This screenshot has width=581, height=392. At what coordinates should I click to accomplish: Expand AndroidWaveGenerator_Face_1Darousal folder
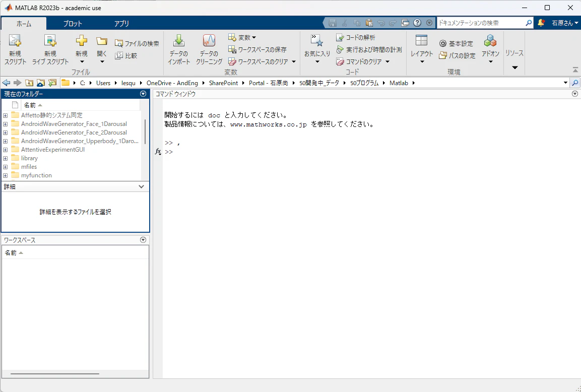5,124
